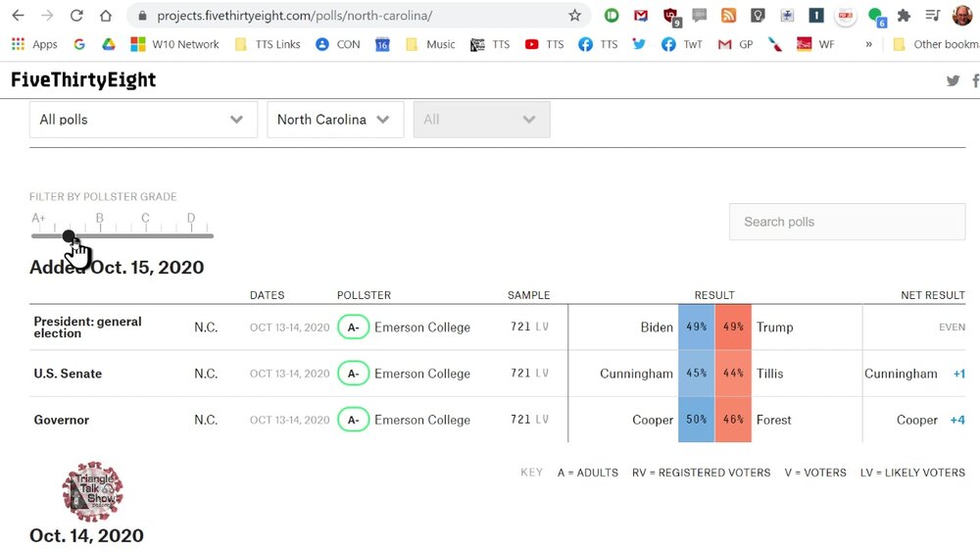
Task: Open the CON bookmark
Action: [x=338, y=44]
